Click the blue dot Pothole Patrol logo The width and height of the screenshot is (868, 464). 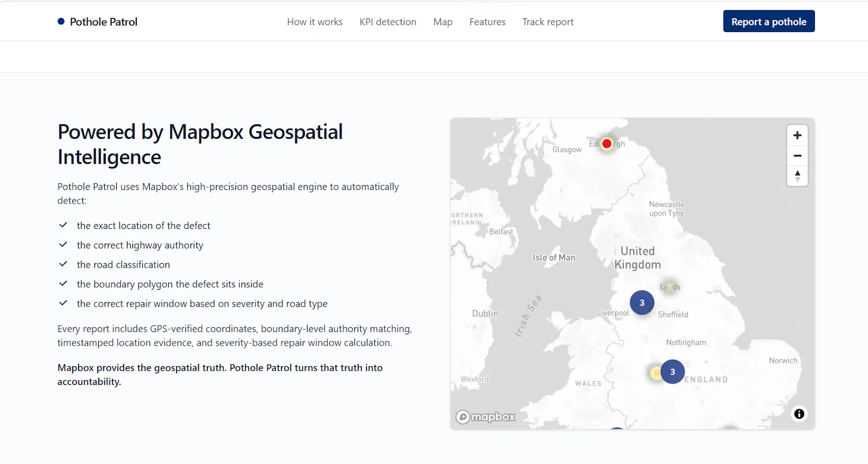click(61, 22)
